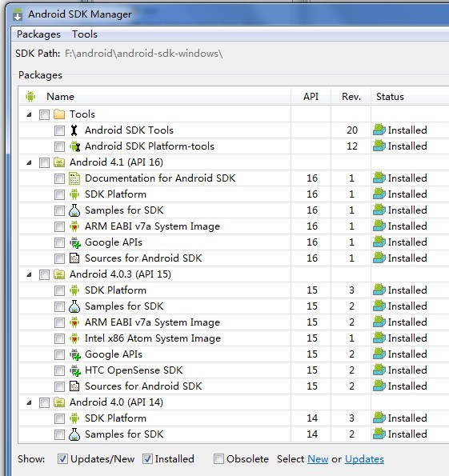Image resolution: width=449 pixels, height=476 pixels.
Task: Collapse the Android 4.1 (API 16) group
Action: tap(29, 162)
